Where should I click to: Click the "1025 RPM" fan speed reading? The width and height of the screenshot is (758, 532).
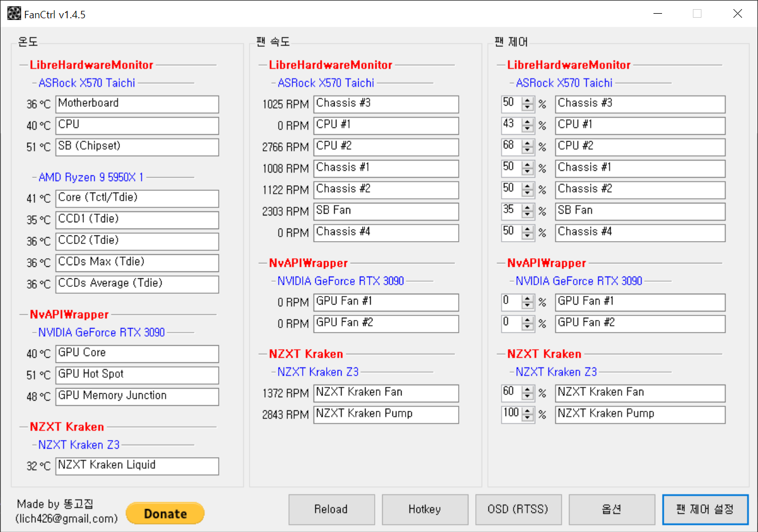click(286, 105)
